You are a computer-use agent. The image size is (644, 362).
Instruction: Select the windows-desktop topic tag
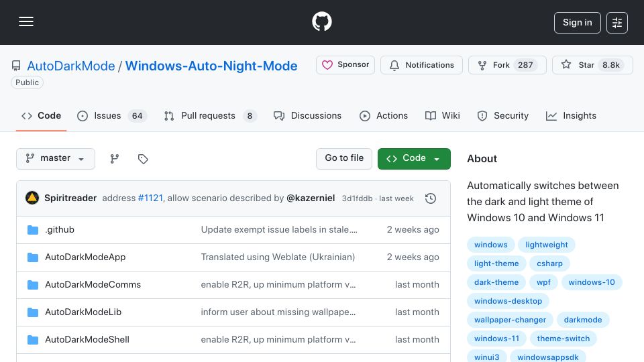click(x=508, y=301)
